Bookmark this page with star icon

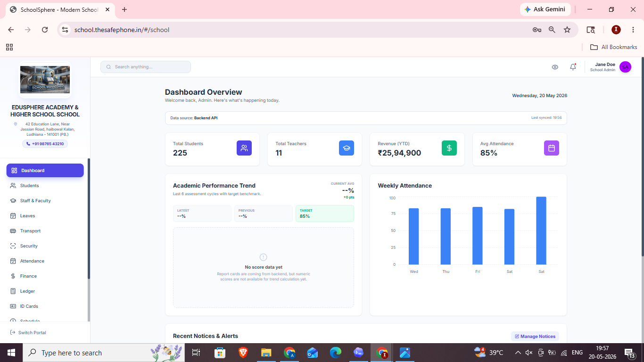[x=567, y=30]
